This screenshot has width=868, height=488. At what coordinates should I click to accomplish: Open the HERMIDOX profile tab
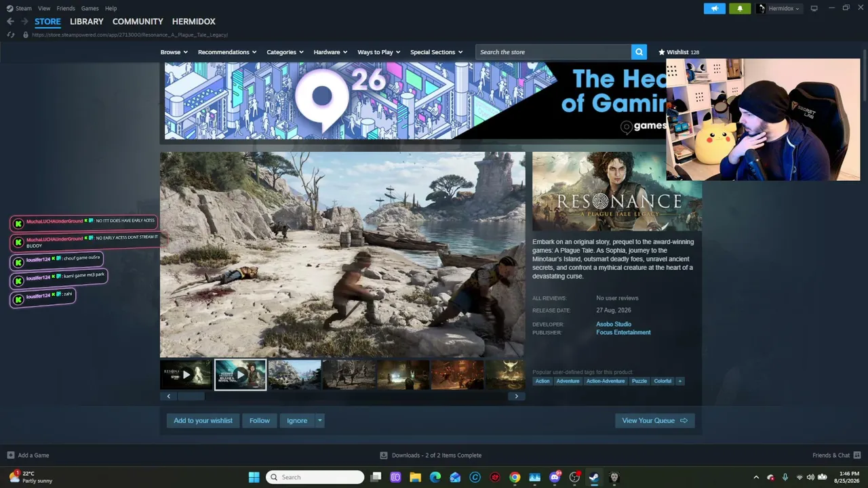(x=194, y=22)
